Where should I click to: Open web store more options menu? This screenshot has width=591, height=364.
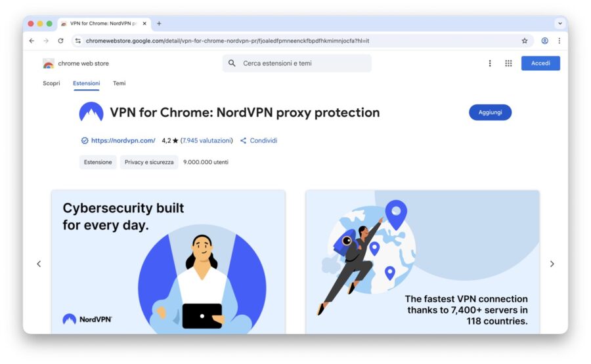point(490,64)
